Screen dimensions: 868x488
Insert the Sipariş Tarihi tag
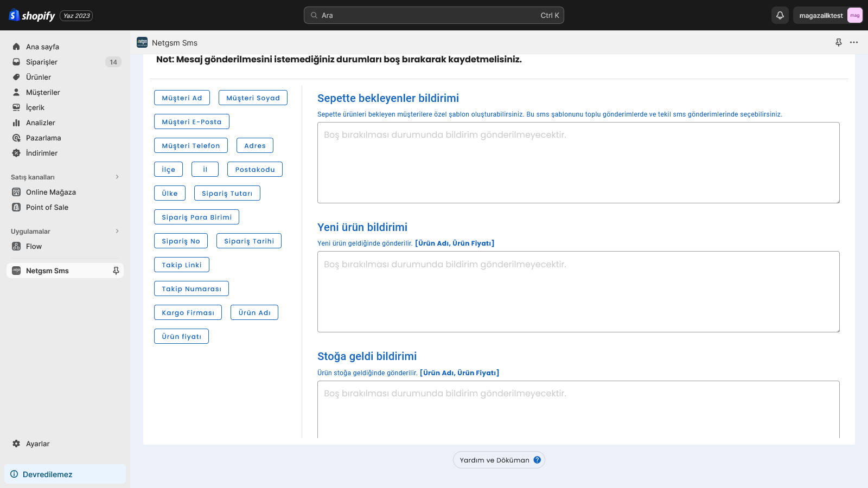click(249, 241)
